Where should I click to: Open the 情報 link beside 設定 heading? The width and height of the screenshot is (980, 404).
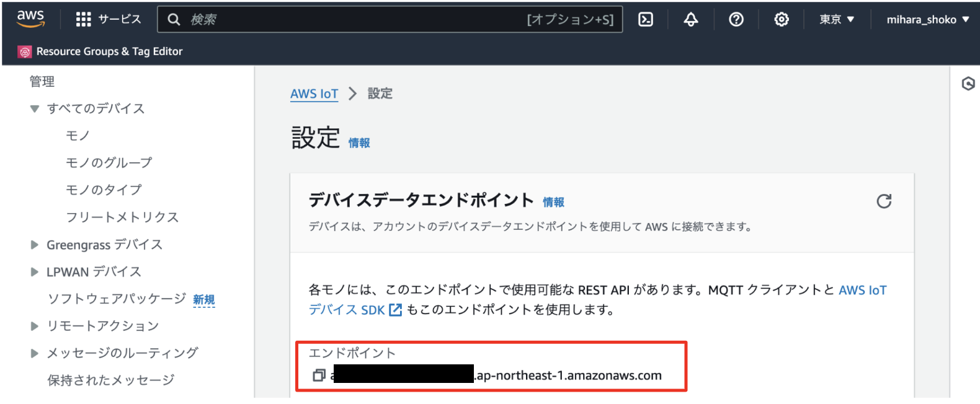[359, 143]
